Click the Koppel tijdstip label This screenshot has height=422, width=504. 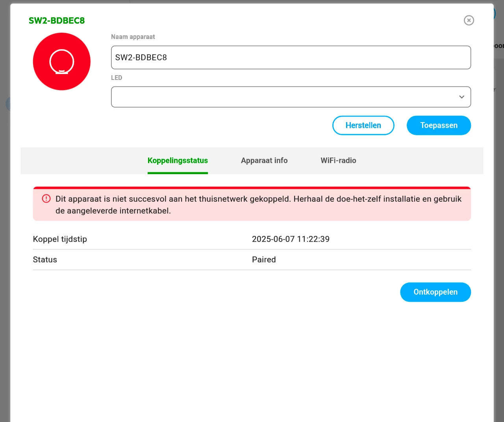60,239
